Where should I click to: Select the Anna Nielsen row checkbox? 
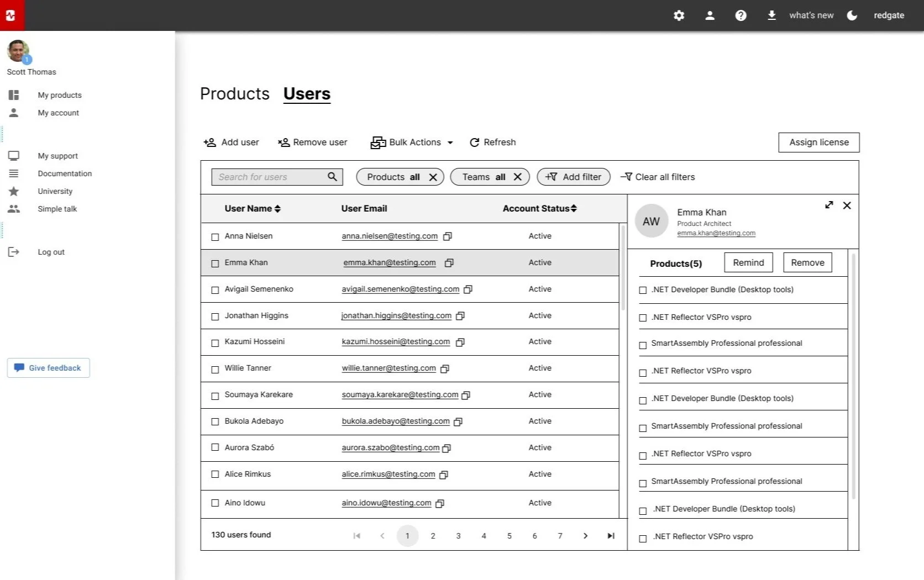[x=215, y=237]
